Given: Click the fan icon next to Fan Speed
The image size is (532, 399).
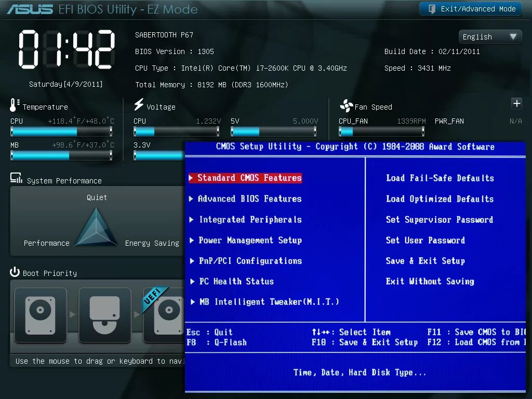Looking at the screenshot, I should point(347,106).
